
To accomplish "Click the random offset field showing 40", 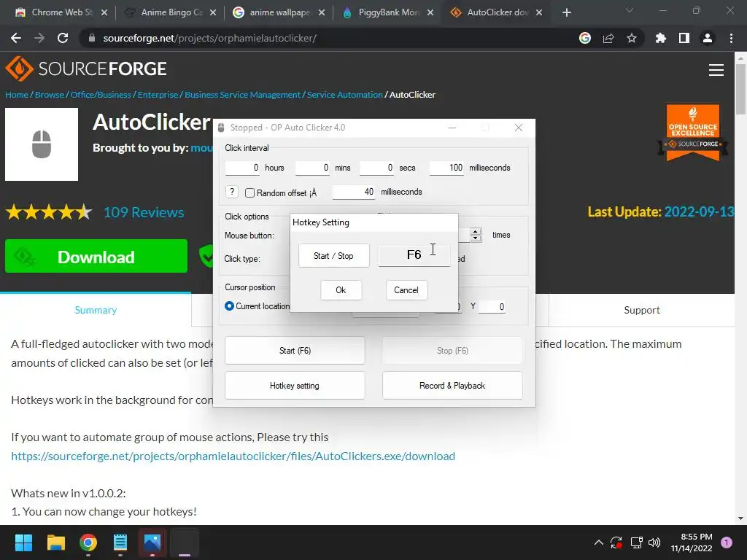I will [354, 192].
